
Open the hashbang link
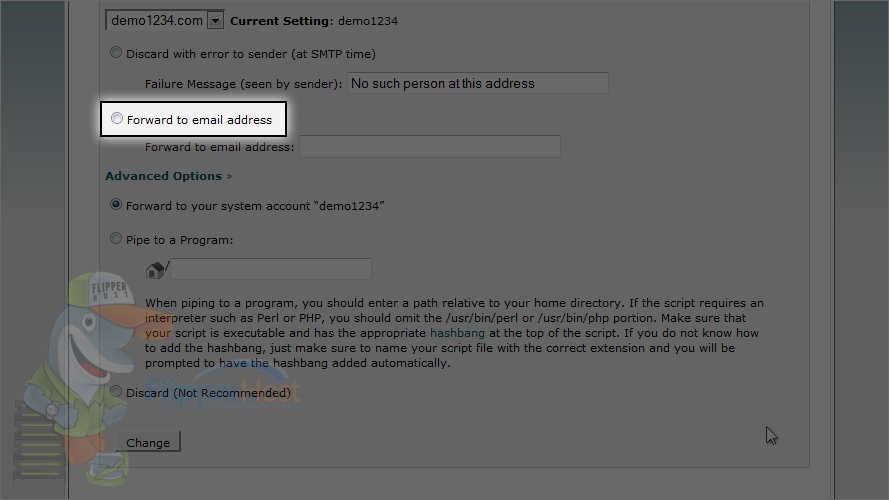(457, 333)
